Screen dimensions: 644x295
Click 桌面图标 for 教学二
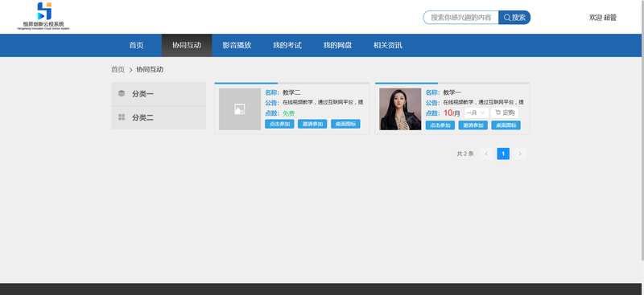click(345, 125)
